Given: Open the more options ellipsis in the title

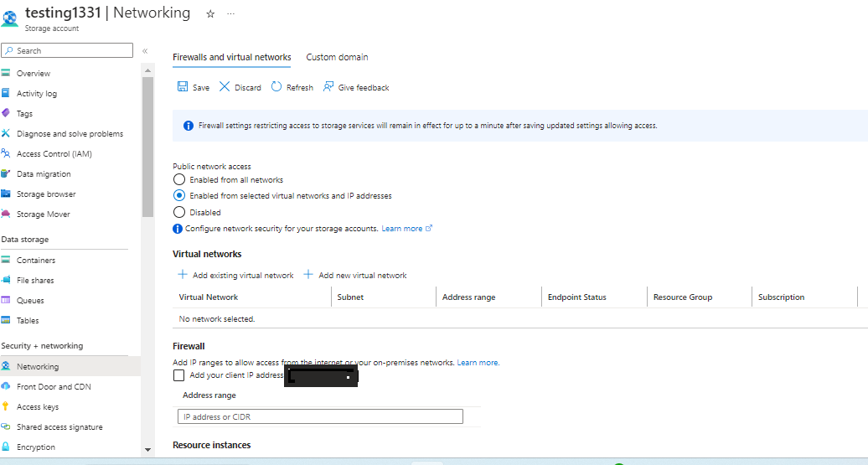Looking at the screenshot, I should point(231,14).
